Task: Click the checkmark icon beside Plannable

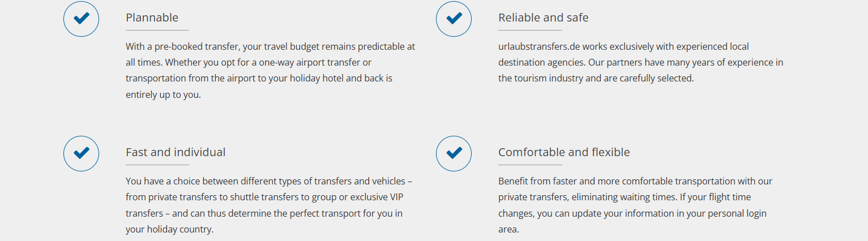Action: tap(82, 19)
